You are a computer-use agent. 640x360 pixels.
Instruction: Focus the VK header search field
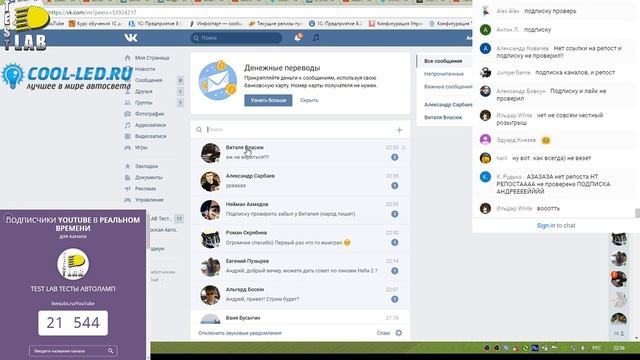click(236, 38)
